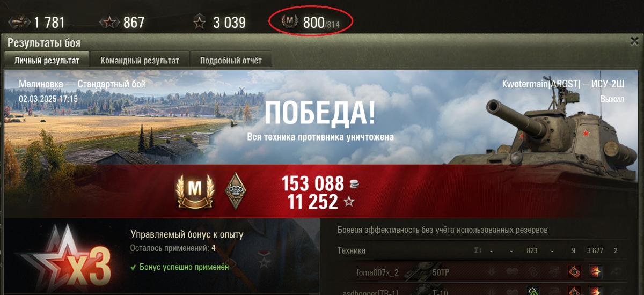Click the 50TP tank thumbnail
Viewport: 644px width, 295px height.
click(x=417, y=272)
